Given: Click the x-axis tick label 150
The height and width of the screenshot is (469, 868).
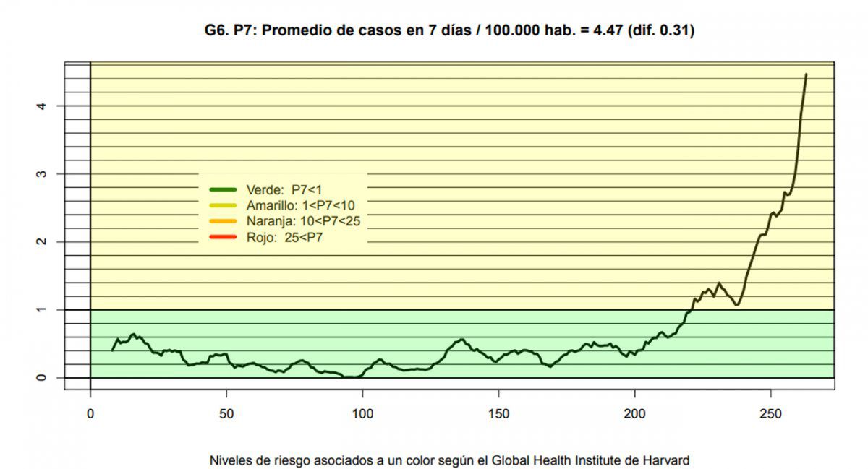Looking at the screenshot, I should click(x=498, y=414).
